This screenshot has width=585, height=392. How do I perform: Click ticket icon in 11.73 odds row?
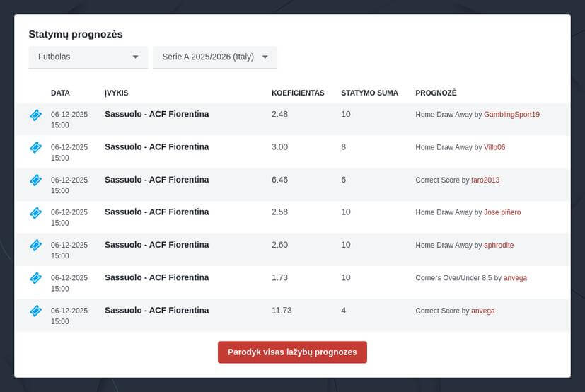tap(35, 311)
